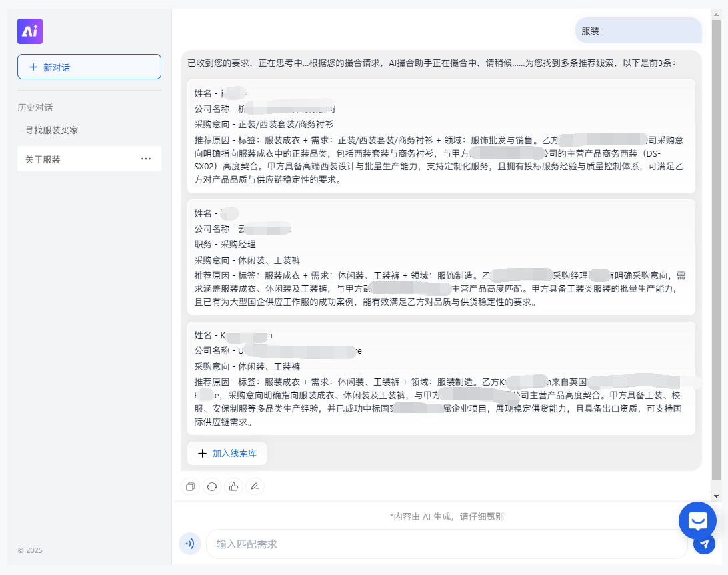Select the first lead card with 正装/西装套装
The image size is (728, 575).
(441, 136)
